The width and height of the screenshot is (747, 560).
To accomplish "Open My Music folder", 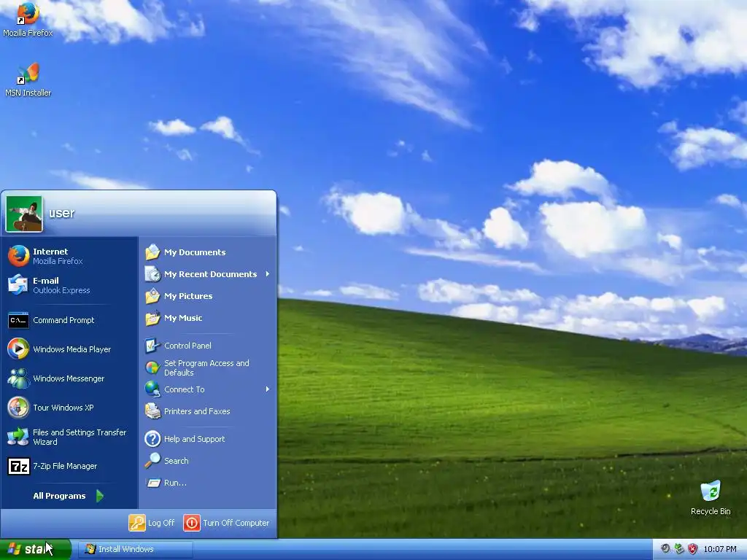I will [208, 318].
